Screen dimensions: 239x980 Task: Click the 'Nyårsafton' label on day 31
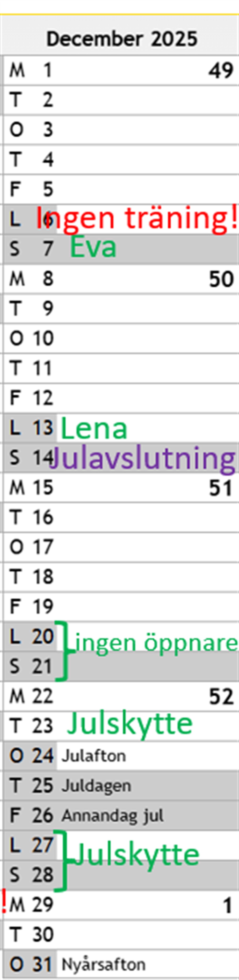103,964
